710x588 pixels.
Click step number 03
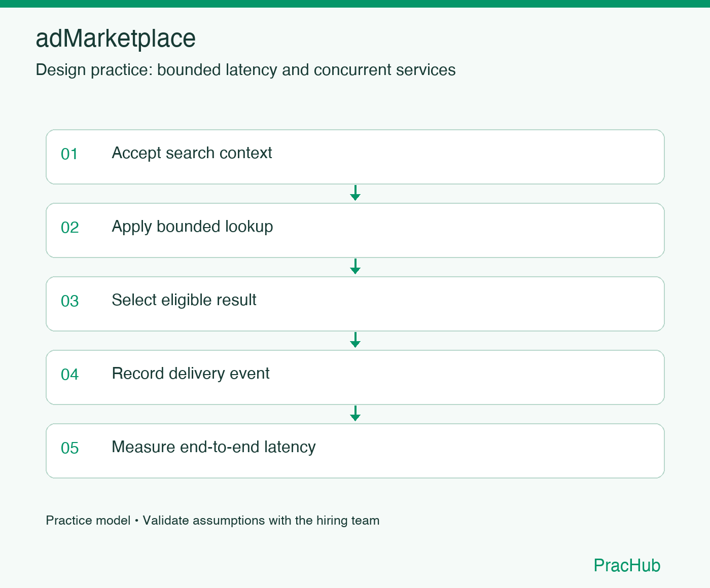(69, 301)
